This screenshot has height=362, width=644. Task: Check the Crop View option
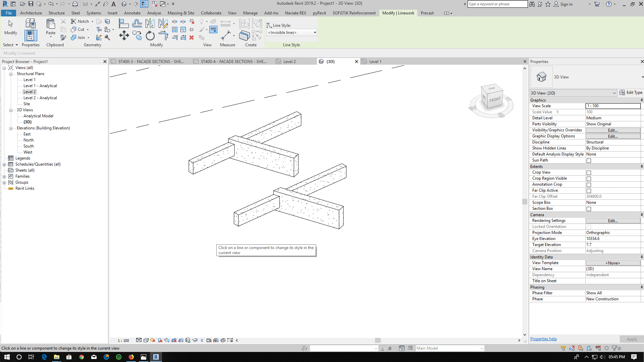tap(589, 173)
